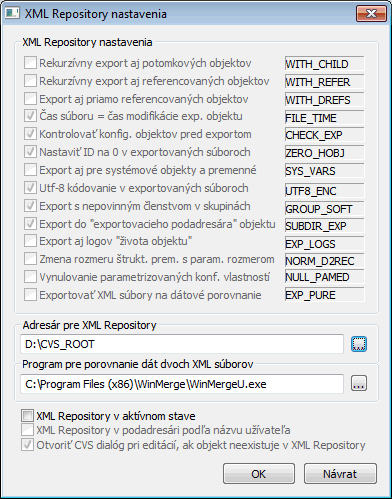Click the SUBDIR_EXP parameter field
Viewport: 392px width, 499px height.
coord(325,226)
